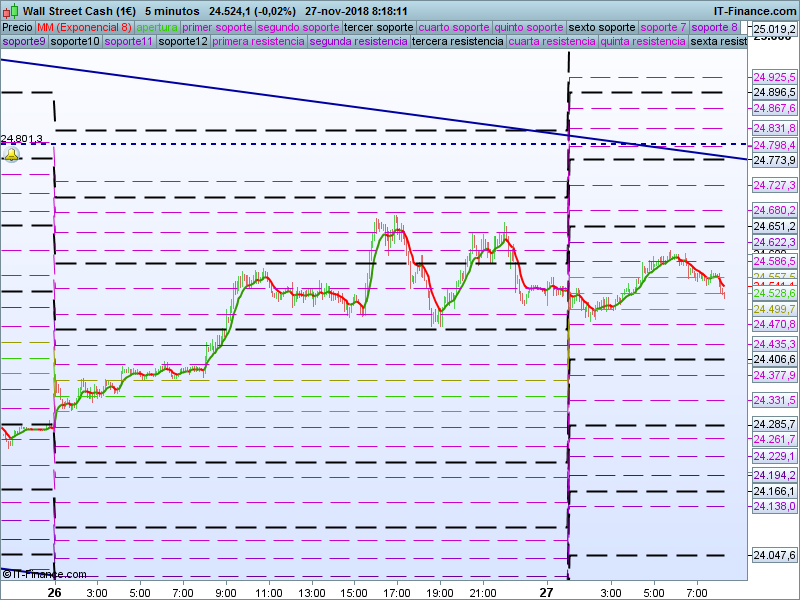Open the IT-Finance.com link at top right
This screenshot has height=600, width=800.
(x=754, y=10)
